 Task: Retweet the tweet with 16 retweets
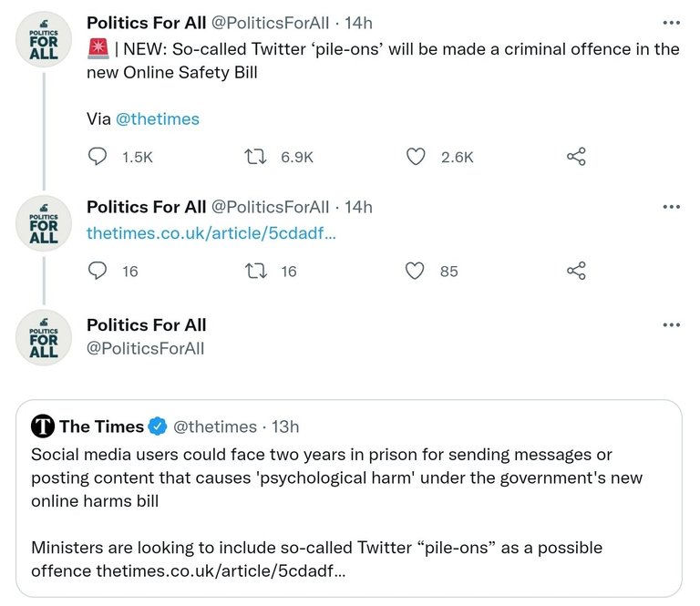point(256,271)
